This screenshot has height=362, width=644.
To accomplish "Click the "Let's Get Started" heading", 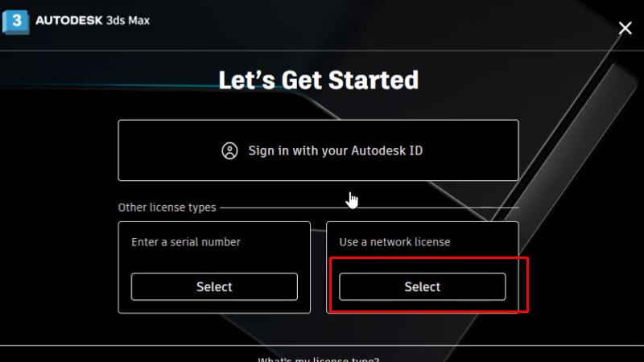I will pos(318,80).
